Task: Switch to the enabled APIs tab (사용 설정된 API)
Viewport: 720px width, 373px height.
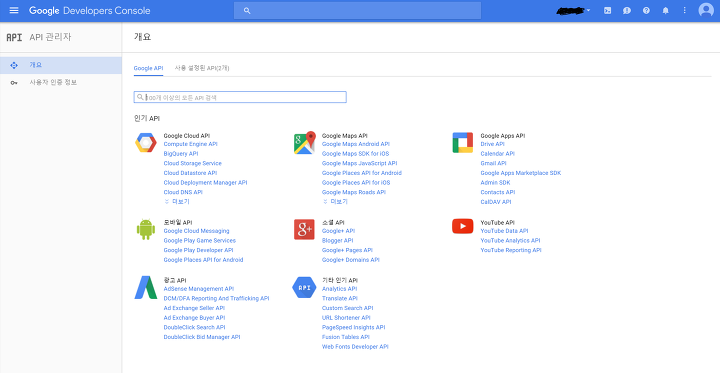Action: click(202, 68)
